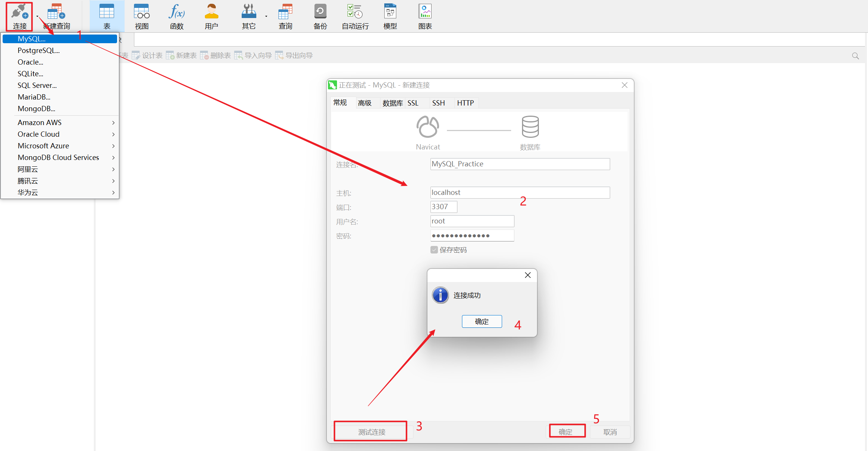Viewport: 868px width, 451px height.
Task: Click the 用户名 field containing root
Action: point(472,221)
